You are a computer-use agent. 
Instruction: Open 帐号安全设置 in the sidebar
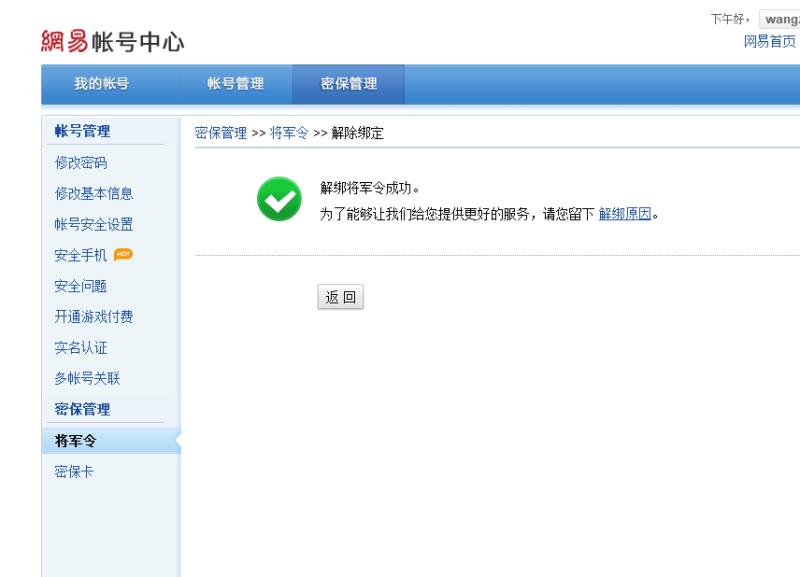click(93, 224)
